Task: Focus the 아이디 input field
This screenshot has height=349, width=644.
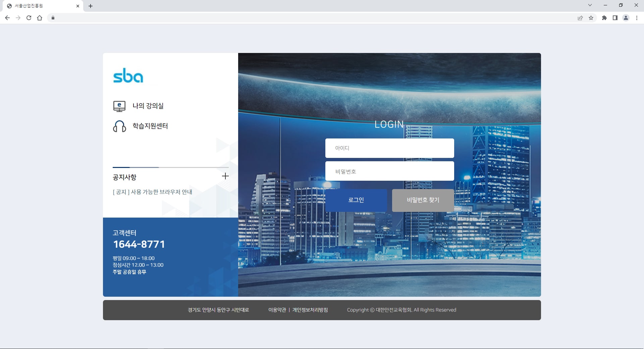Action: pos(389,148)
